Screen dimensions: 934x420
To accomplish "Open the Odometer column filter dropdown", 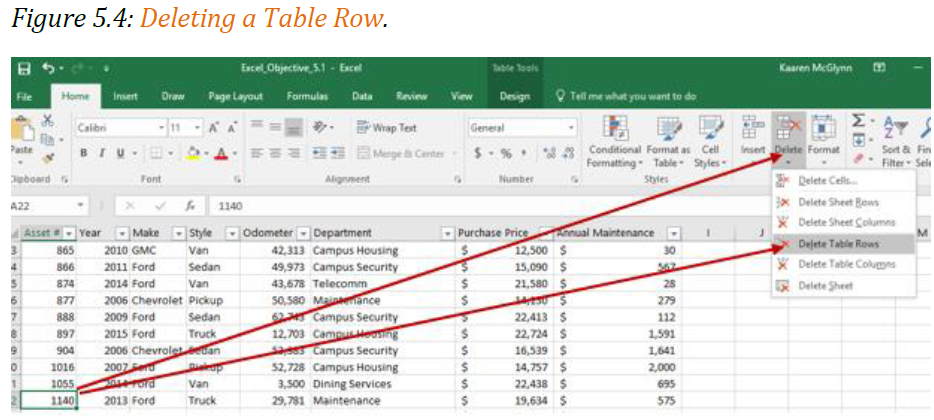I will coord(303,233).
